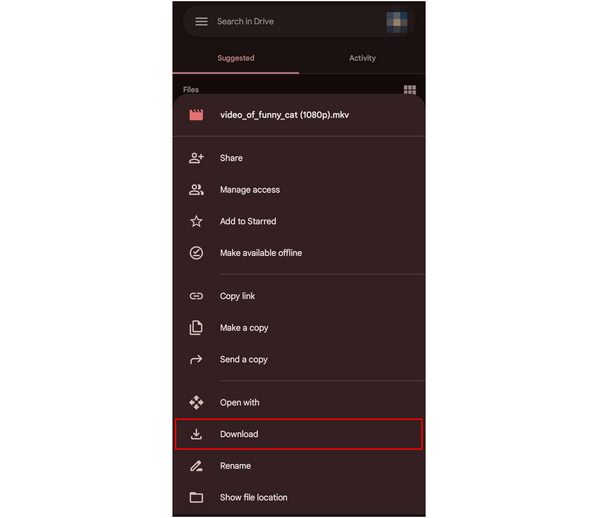This screenshot has width=600, height=518.
Task: Click the download arrow icon
Action: coord(196,434)
